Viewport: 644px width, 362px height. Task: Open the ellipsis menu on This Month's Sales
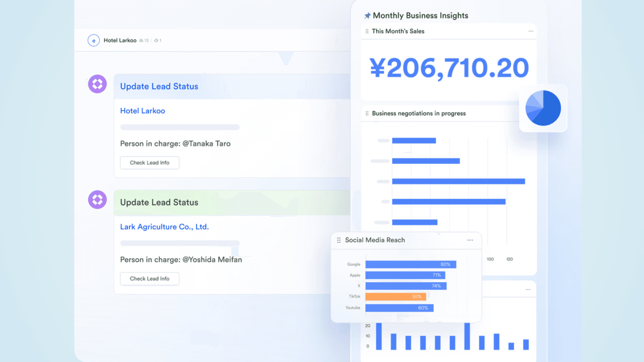[x=530, y=31]
